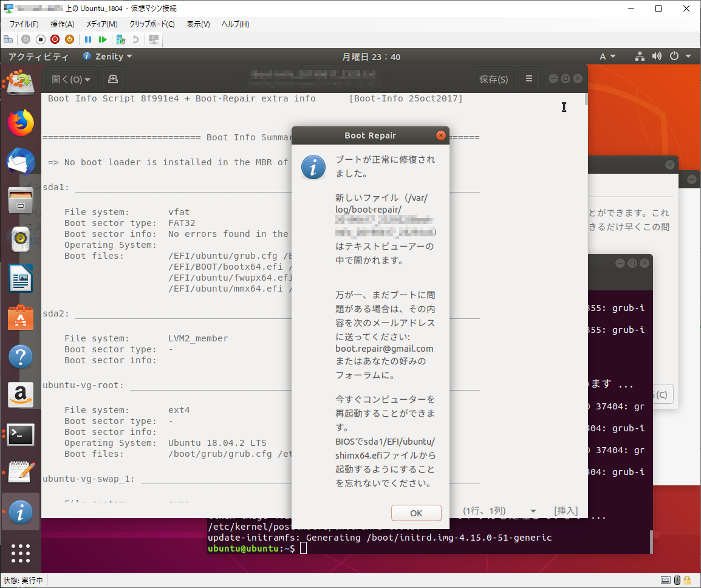The width and height of the screenshot is (701, 588).
Task: Click アクティビティ in the Ubuntu top bar
Action: coord(38,56)
